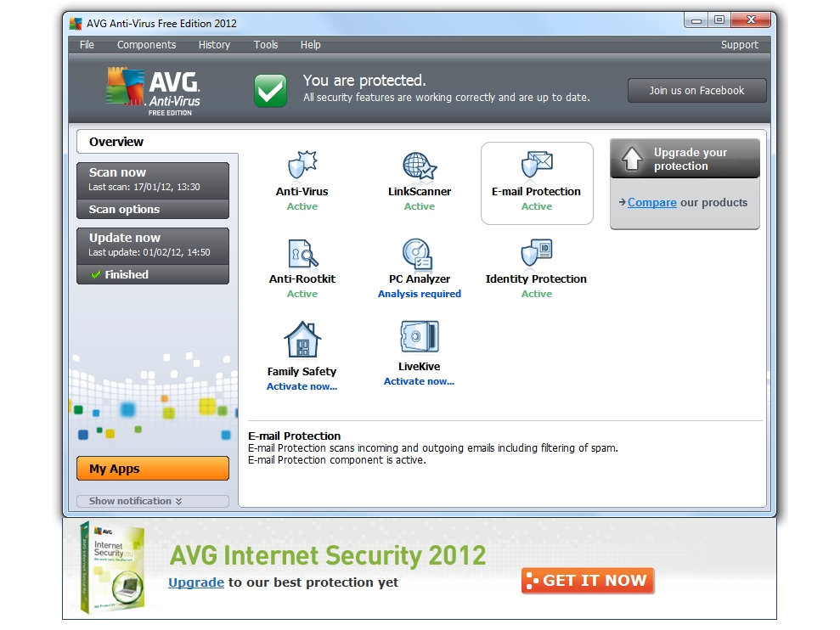Open the History menu
The image size is (840, 630).
point(214,45)
